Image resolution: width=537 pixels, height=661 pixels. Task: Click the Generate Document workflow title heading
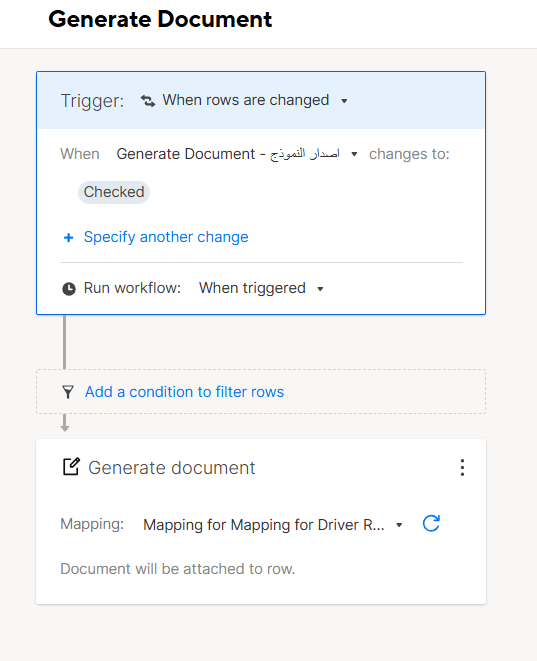(x=160, y=19)
